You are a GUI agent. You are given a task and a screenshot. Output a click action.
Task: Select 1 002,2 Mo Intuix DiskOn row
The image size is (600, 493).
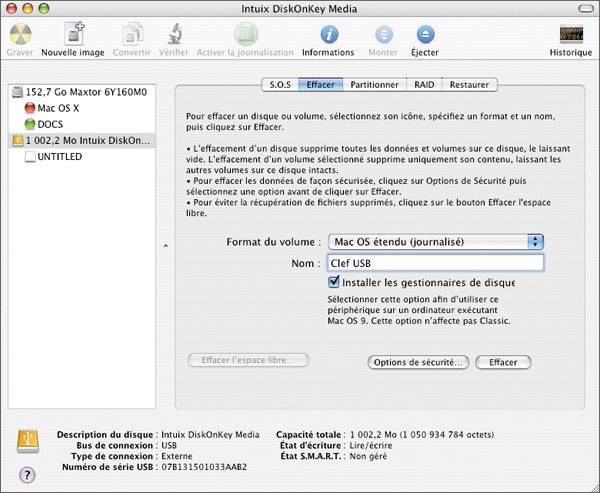[x=82, y=140]
